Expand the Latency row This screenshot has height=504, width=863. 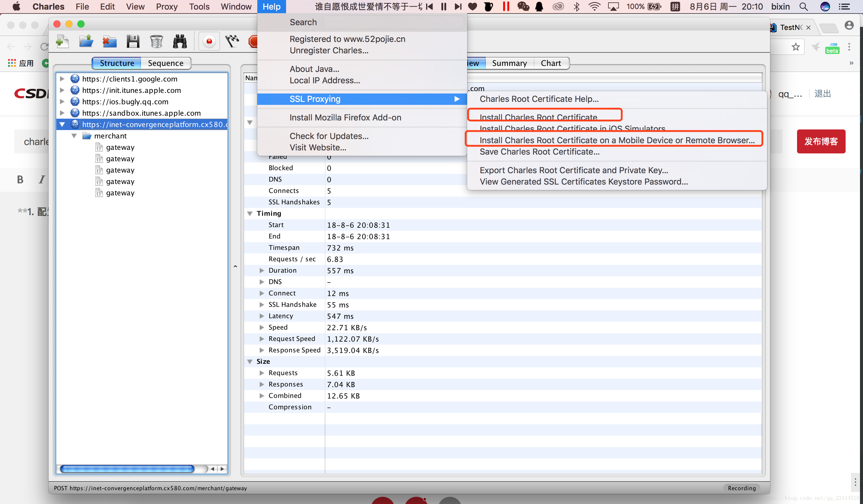point(262,316)
